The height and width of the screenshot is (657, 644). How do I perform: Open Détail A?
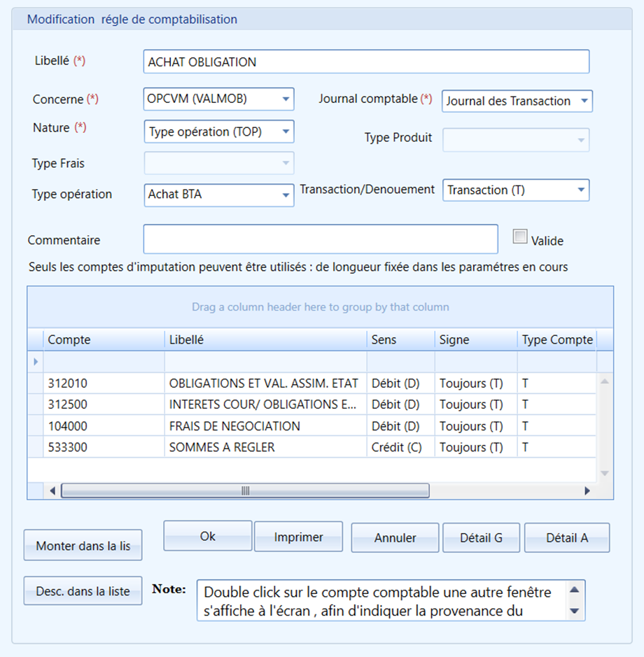pyautogui.click(x=567, y=537)
